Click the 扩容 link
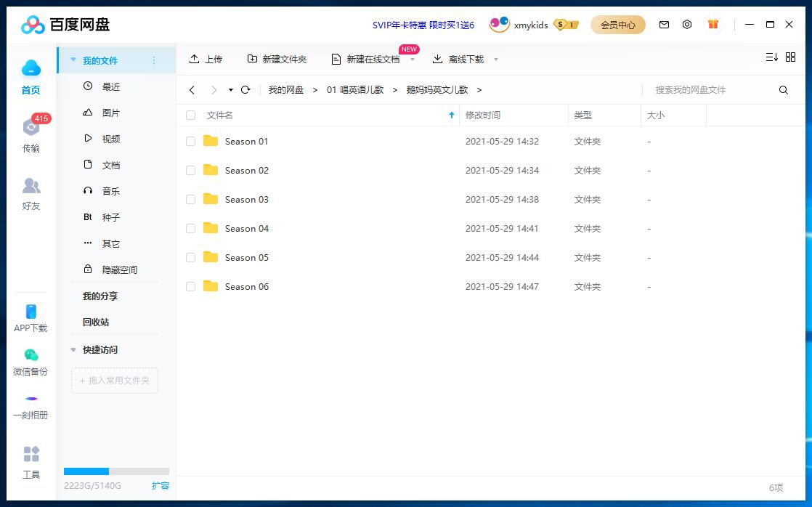 (x=161, y=485)
